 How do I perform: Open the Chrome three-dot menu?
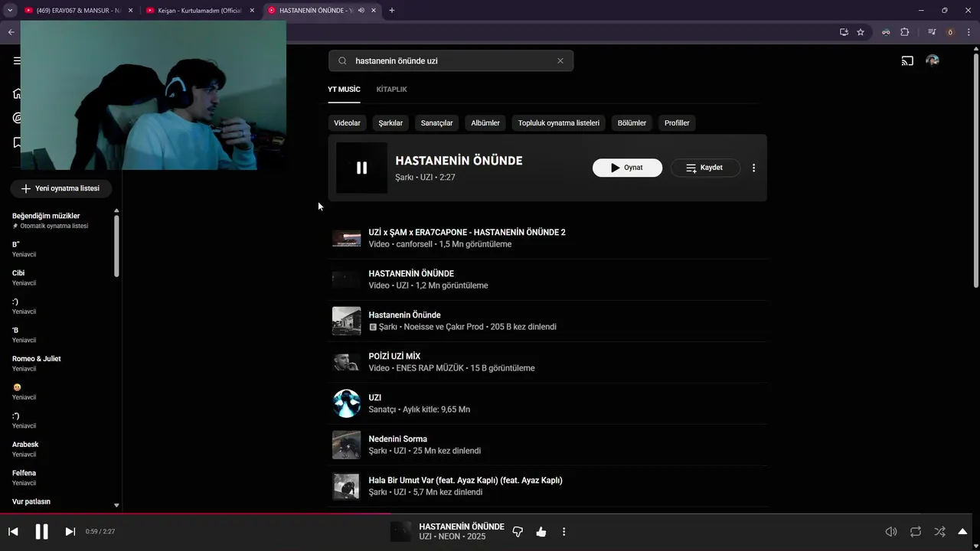(x=969, y=32)
